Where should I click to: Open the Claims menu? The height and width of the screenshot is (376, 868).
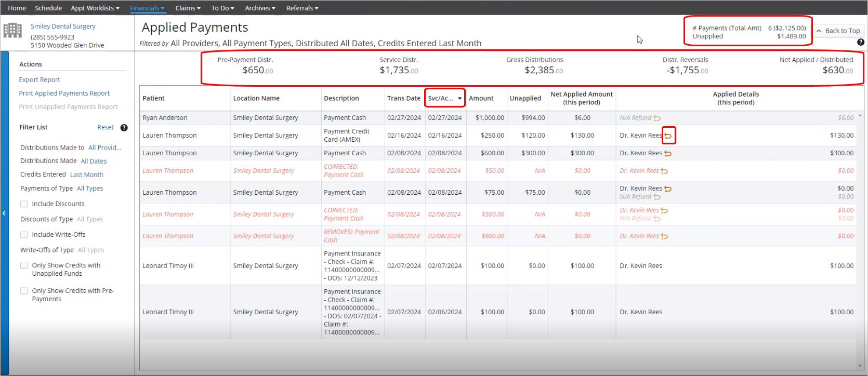188,8
